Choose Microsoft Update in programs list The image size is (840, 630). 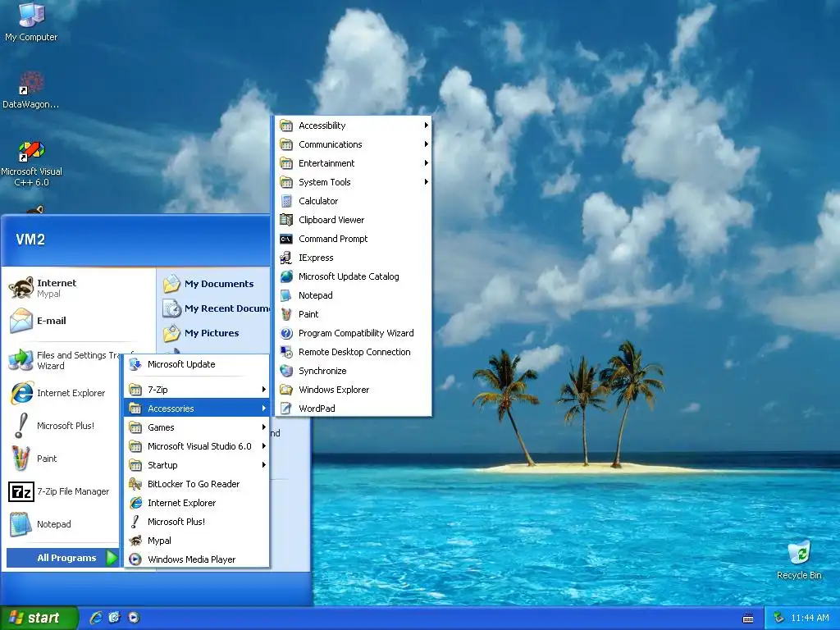point(196,364)
